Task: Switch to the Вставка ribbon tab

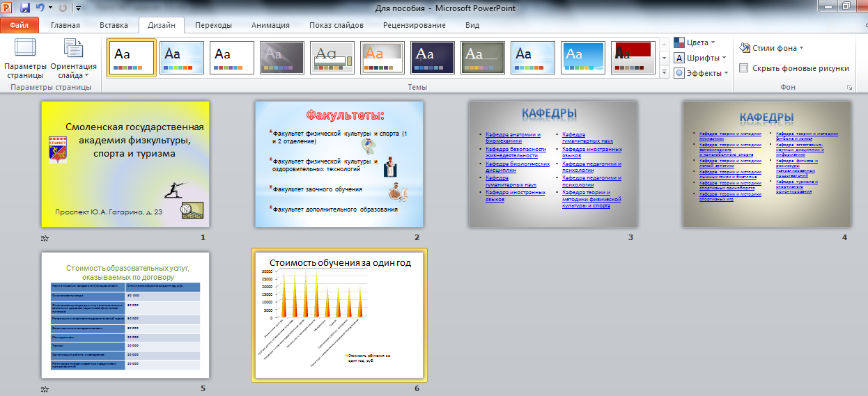Action: coord(114,25)
